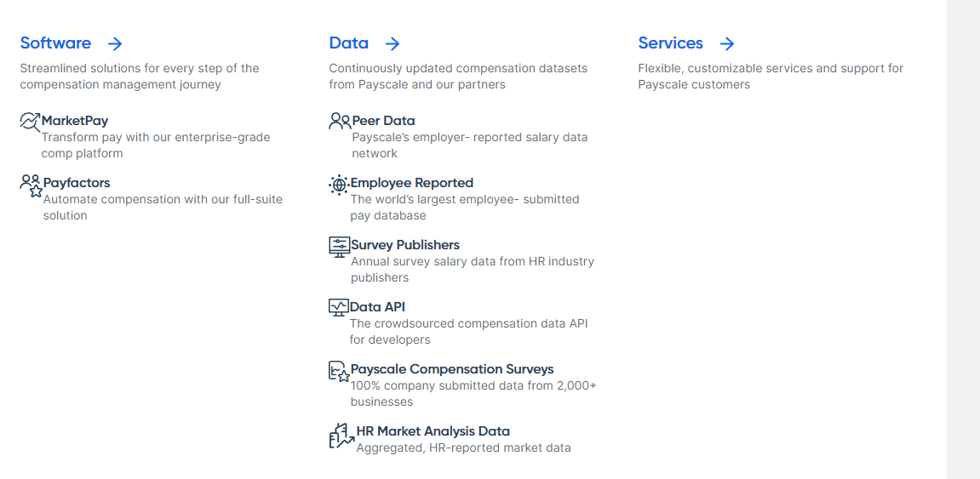This screenshot has width=980, height=479.
Task: Open the Survey Publishers link
Action: (405, 245)
